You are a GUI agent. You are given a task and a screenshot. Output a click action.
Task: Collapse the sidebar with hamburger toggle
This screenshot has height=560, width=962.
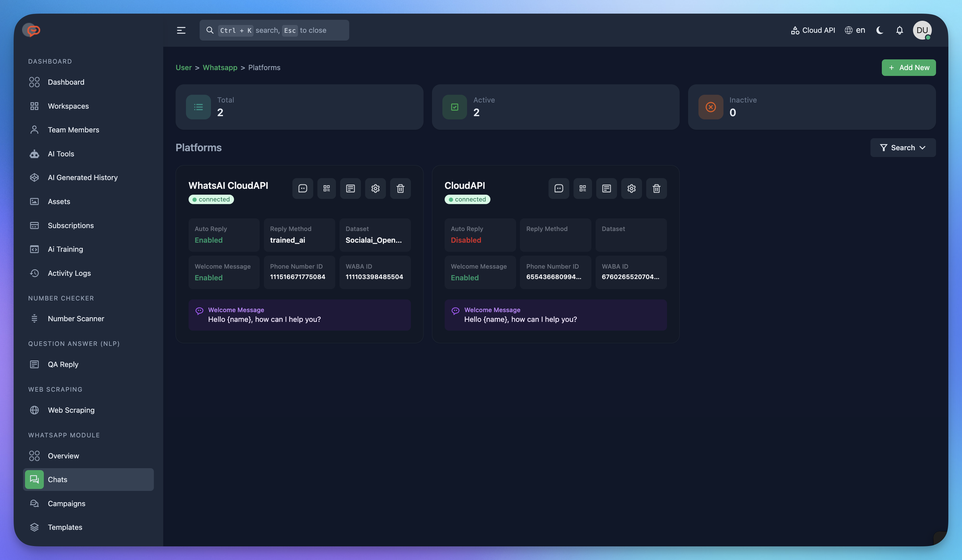tap(181, 30)
